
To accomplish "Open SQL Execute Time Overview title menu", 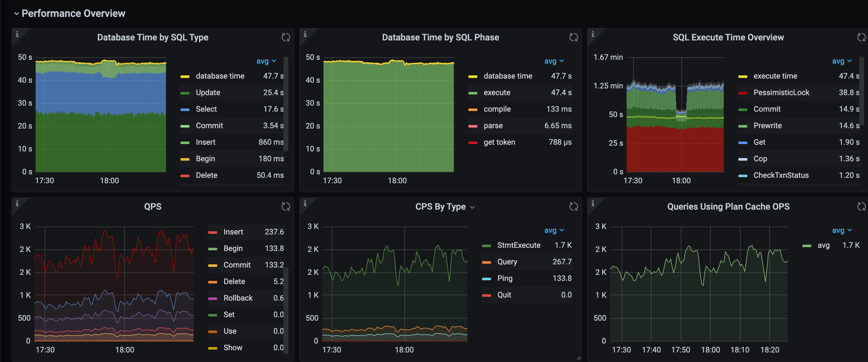I will click(x=728, y=38).
